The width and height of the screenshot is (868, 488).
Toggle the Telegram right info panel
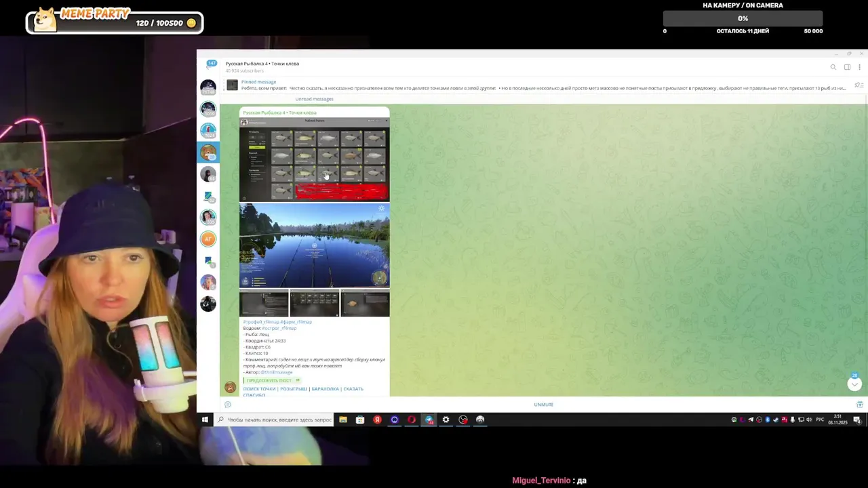847,67
